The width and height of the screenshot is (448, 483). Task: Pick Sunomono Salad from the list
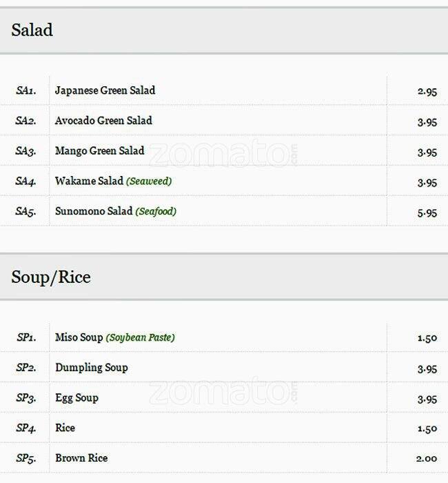(94, 212)
